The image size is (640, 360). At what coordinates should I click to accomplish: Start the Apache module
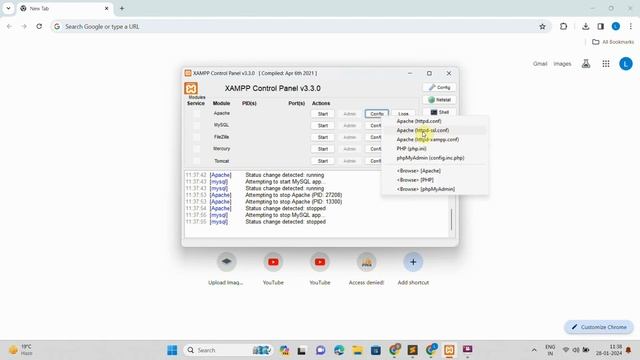click(322, 114)
